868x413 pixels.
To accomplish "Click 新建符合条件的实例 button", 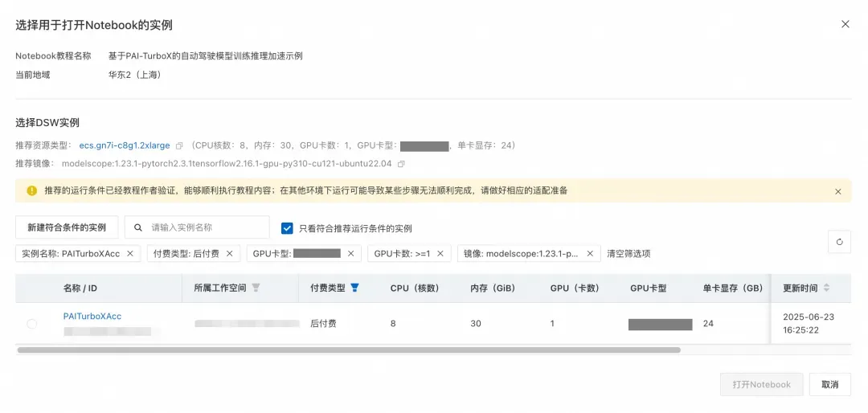I will pyautogui.click(x=67, y=227).
